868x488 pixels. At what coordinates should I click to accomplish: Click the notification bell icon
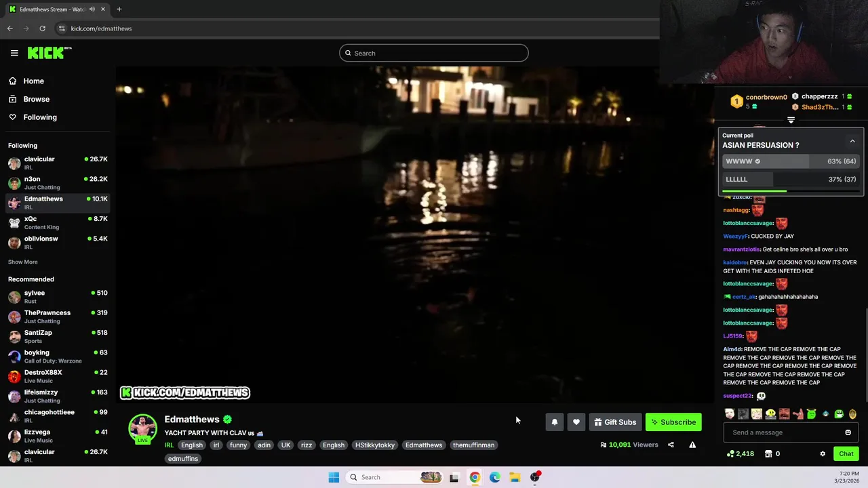(554, 422)
